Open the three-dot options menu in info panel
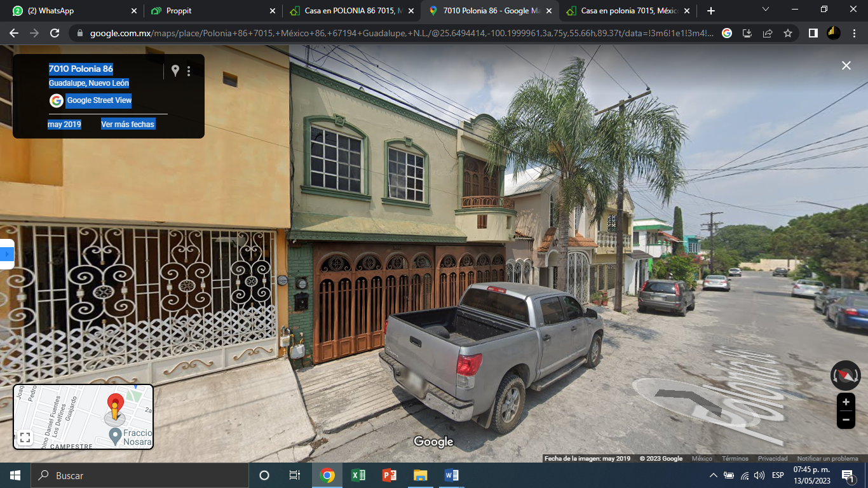The height and width of the screenshot is (488, 868). pos(189,71)
